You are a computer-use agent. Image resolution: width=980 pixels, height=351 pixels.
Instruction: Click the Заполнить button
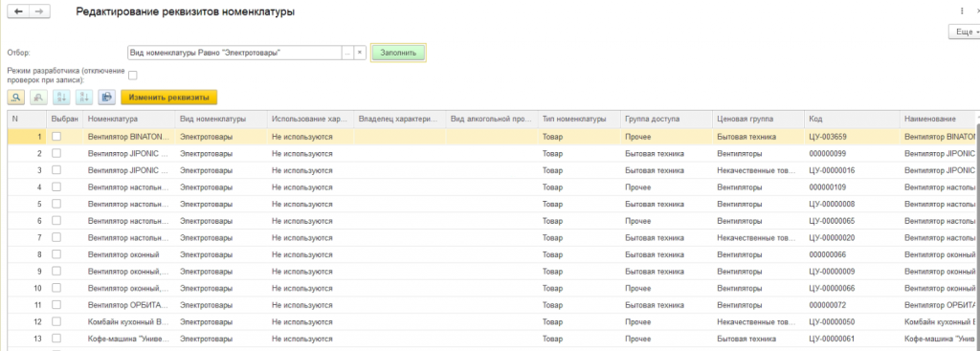(398, 54)
